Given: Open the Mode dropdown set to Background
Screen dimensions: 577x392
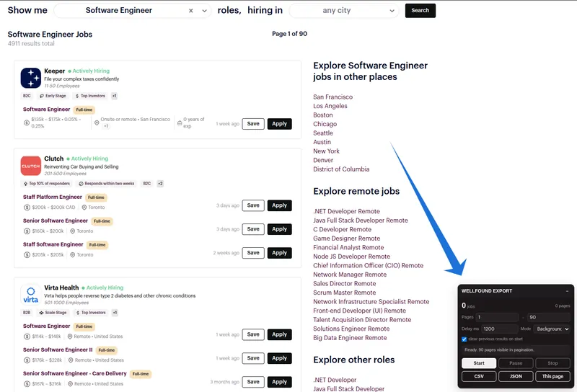Looking at the screenshot, I should (x=552, y=329).
